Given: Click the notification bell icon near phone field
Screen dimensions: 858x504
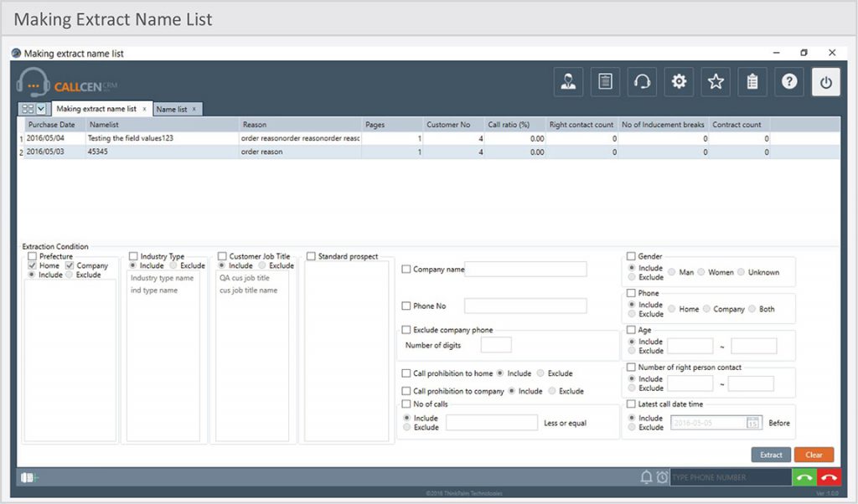Looking at the screenshot, I should pyautogui.click(x=646, y=476).
